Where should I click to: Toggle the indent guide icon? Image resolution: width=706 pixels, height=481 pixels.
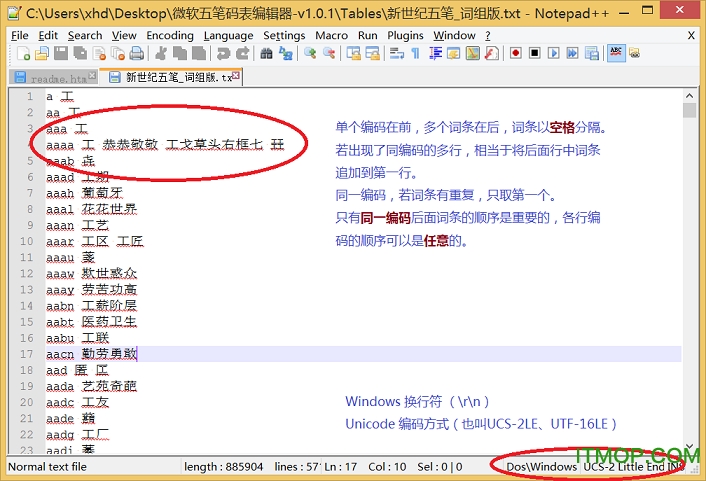435,54
